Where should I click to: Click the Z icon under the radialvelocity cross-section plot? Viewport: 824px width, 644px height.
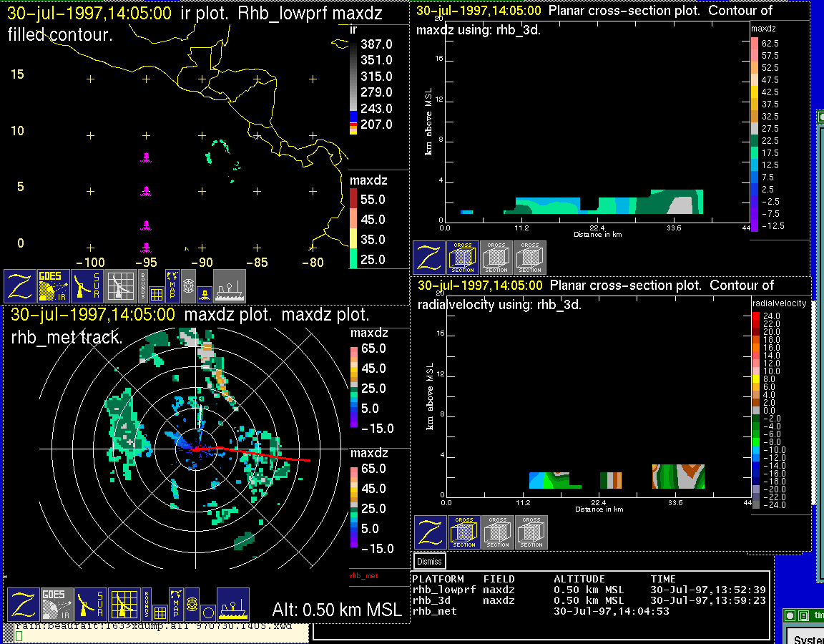[430, 532]
